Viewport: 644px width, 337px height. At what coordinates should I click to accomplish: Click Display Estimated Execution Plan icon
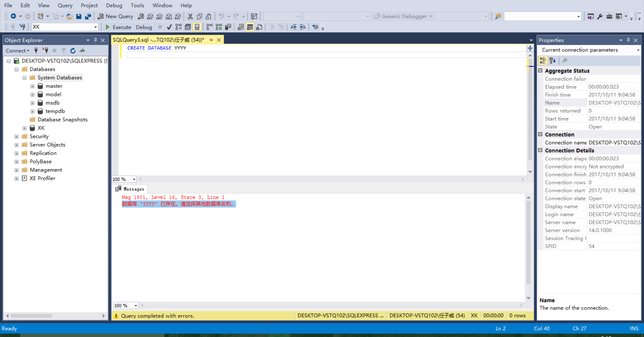coord(178,27)
